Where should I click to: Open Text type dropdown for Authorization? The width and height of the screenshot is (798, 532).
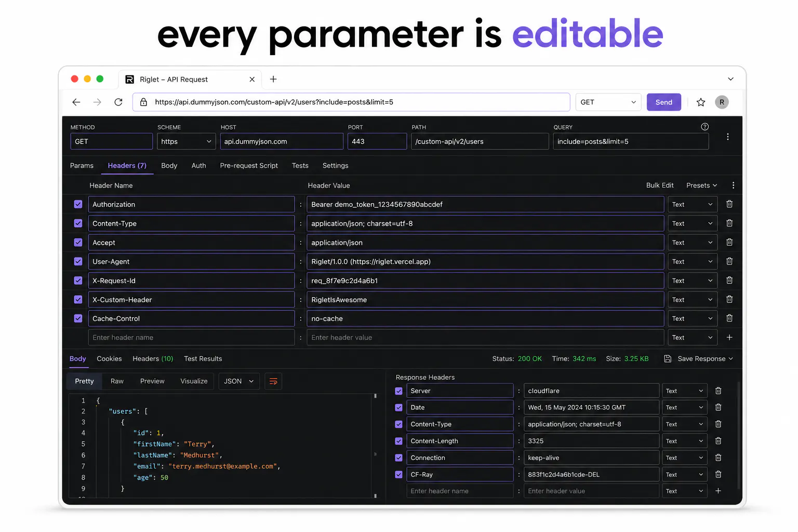pyautogui.click(x=692, y=204)
